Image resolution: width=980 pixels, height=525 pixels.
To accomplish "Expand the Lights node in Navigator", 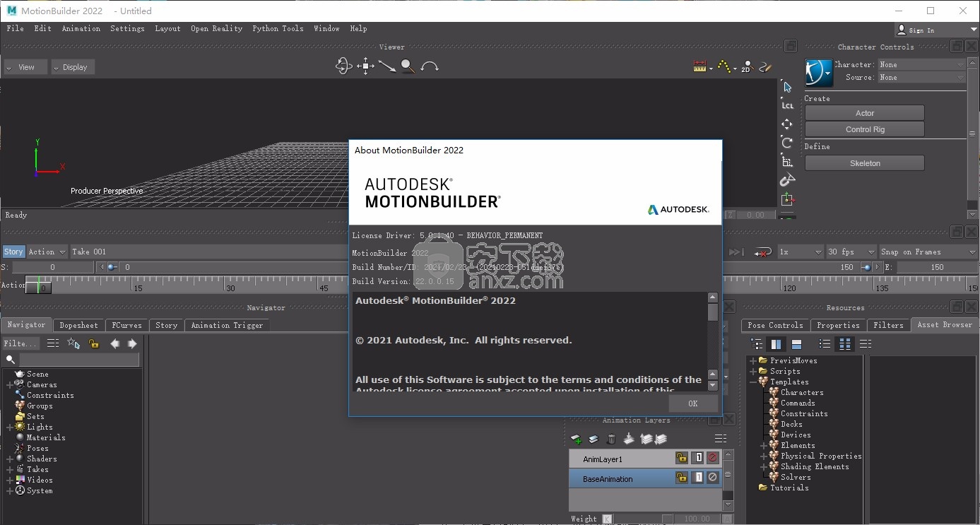I will [9, 427].
